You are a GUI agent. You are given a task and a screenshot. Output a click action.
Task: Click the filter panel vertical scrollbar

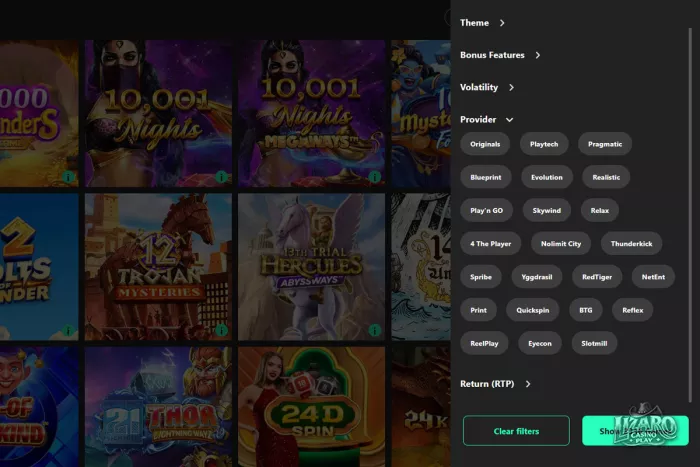(690, 214)
